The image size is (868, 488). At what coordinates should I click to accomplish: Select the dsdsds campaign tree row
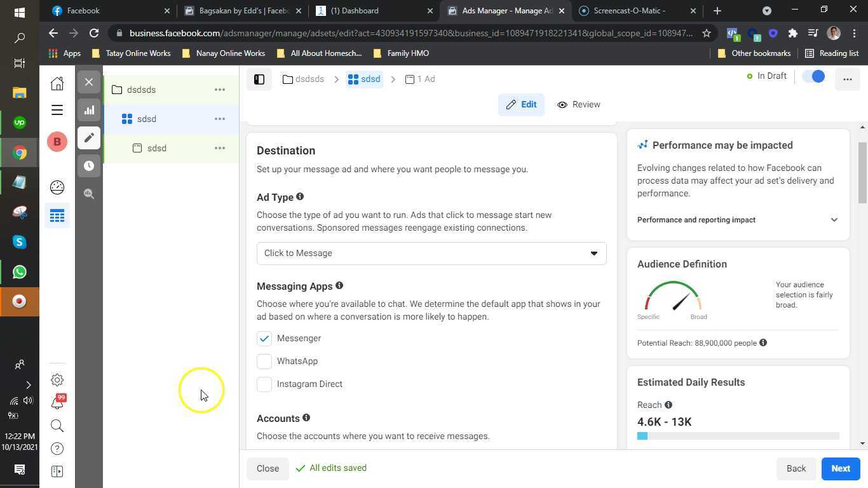coord(171,90)
